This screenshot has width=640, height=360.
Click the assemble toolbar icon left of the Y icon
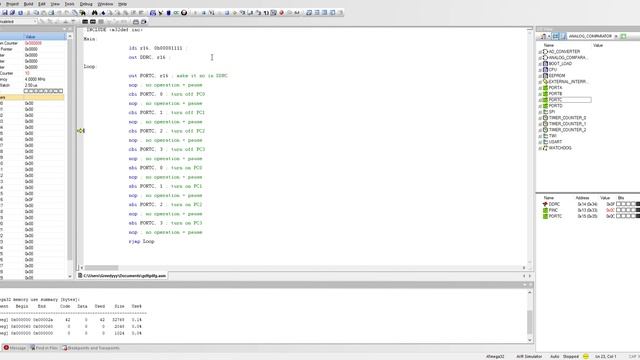tap(153, 13)
